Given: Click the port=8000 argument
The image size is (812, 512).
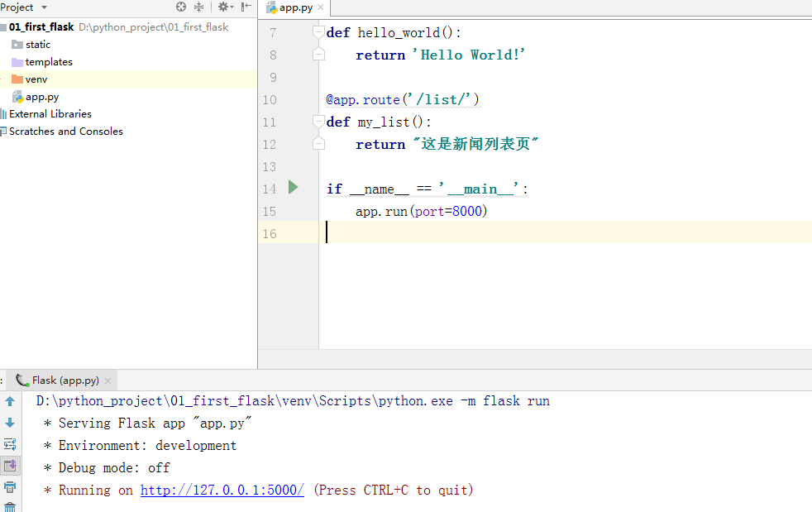Looking at the screenshot, I should click(x=448, y=212).
